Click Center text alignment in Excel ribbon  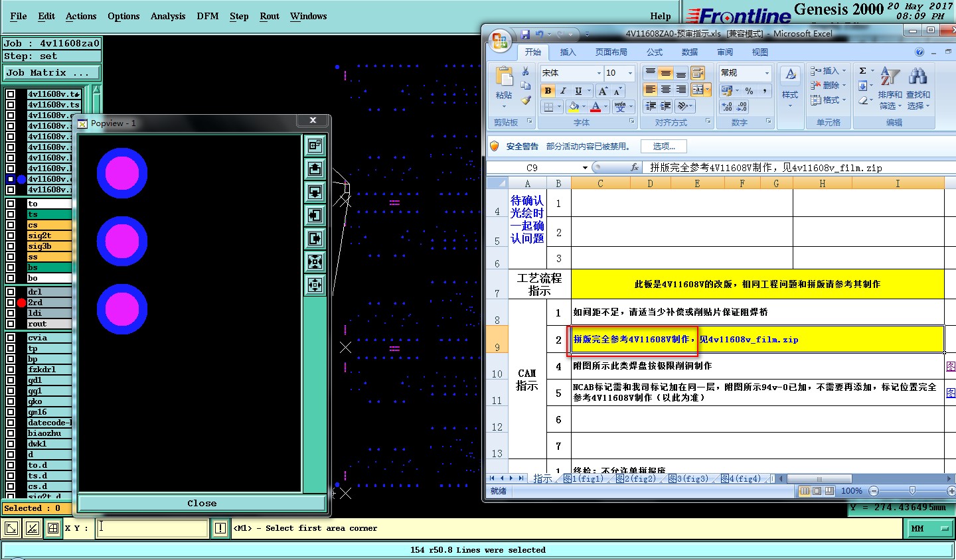(666, 90)
